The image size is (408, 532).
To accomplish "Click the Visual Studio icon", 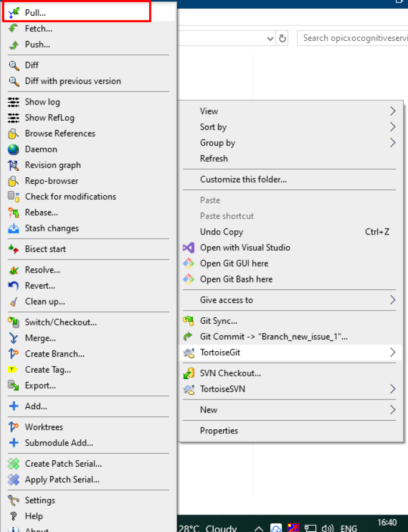I will pos(189,248).
